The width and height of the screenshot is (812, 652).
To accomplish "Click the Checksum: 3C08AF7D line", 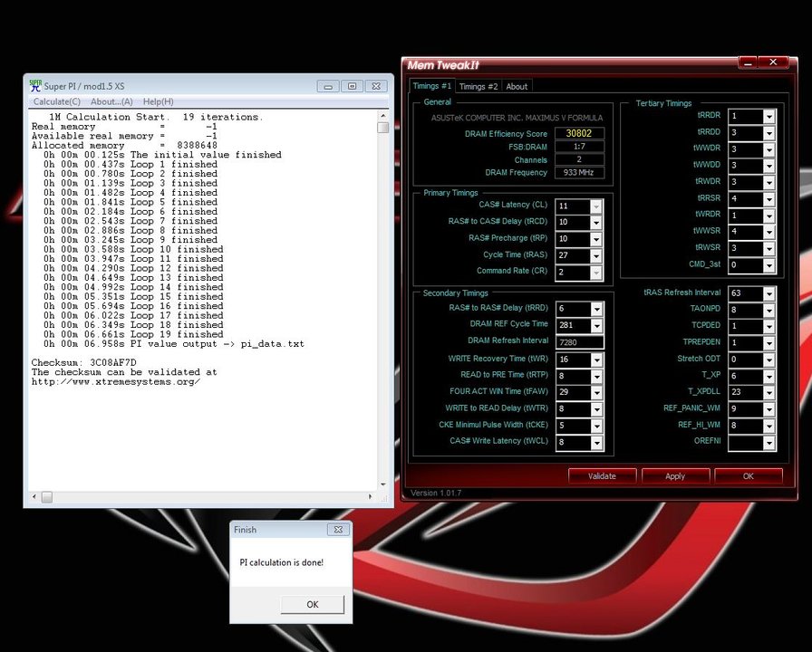I will (x=84, y=362).
